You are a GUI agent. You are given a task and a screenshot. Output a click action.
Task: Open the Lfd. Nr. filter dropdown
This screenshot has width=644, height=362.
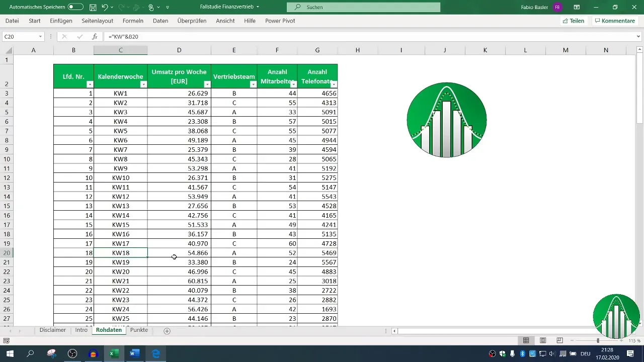coord(90,84)
